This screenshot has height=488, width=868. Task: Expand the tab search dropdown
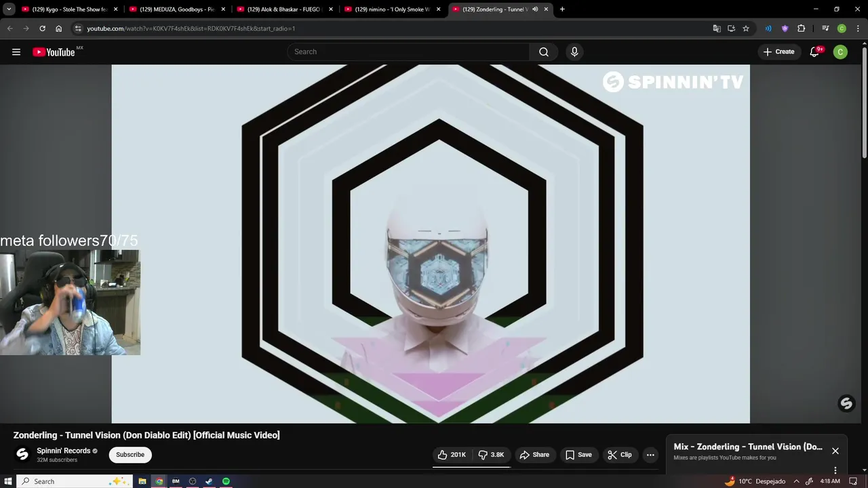coord(9,9)
